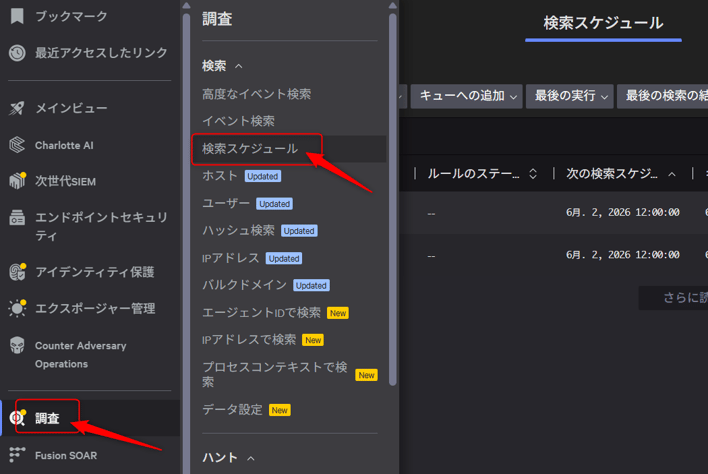This screenshot has width=708, height=474.
Task: Open データ設定
Action: pyautogui.click(x=232, y=409)
